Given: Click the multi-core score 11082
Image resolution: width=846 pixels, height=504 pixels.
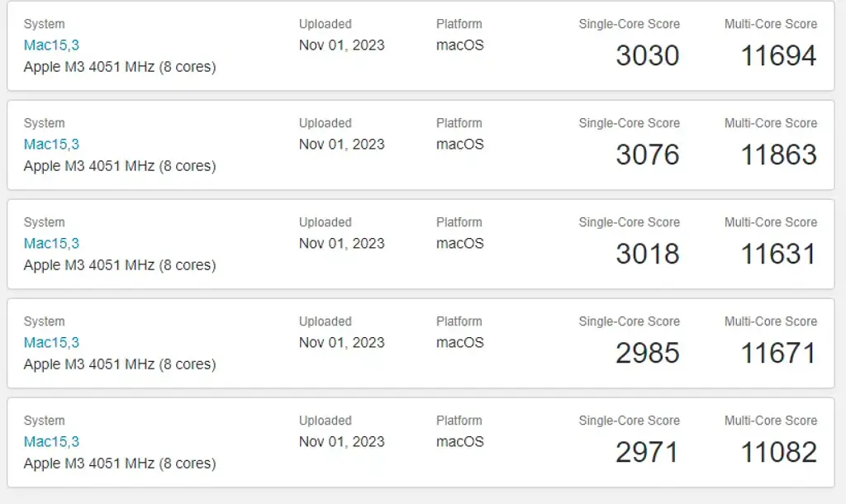Looking at the screenshot, I should (x=778, y=453).
